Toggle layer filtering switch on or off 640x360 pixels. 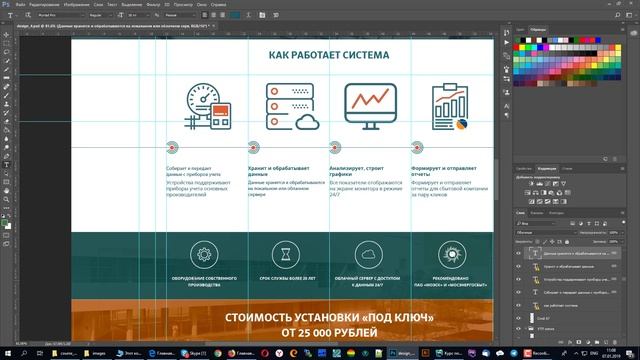[x=623, y=222]
